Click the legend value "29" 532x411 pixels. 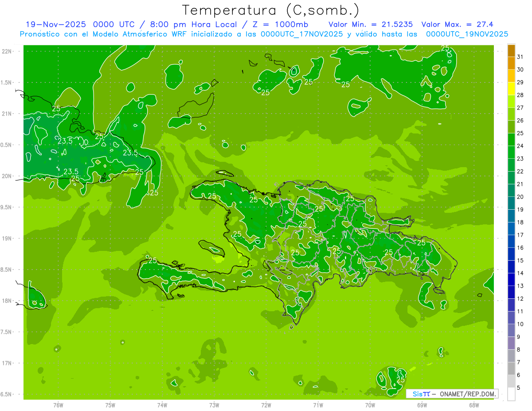520,82
